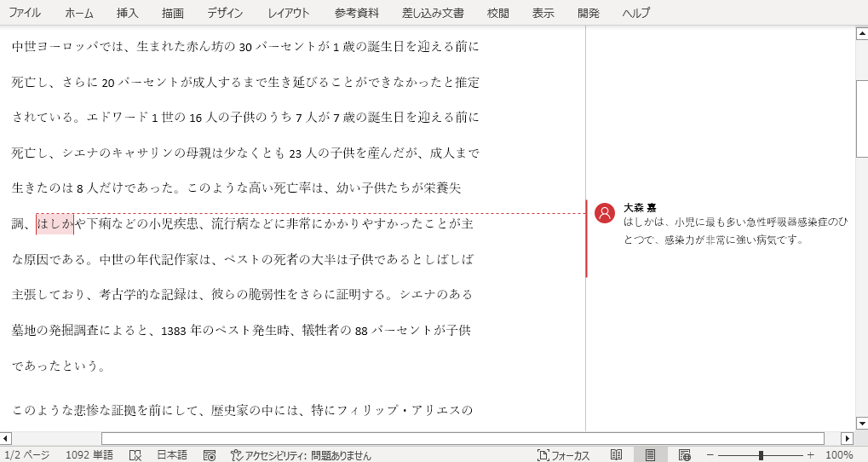Screen dimensions: 868x462
Task: Switch to Web Layout view icon
Action: coord(684,455)
